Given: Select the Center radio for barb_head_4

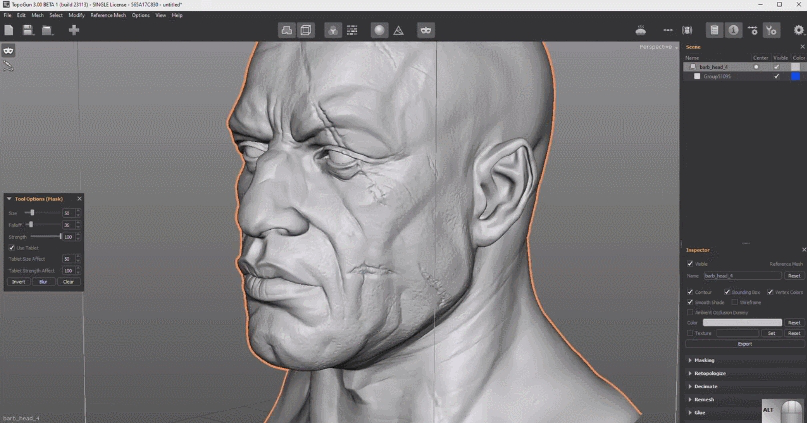Looking at the screenshot, I should coord(756,67).
